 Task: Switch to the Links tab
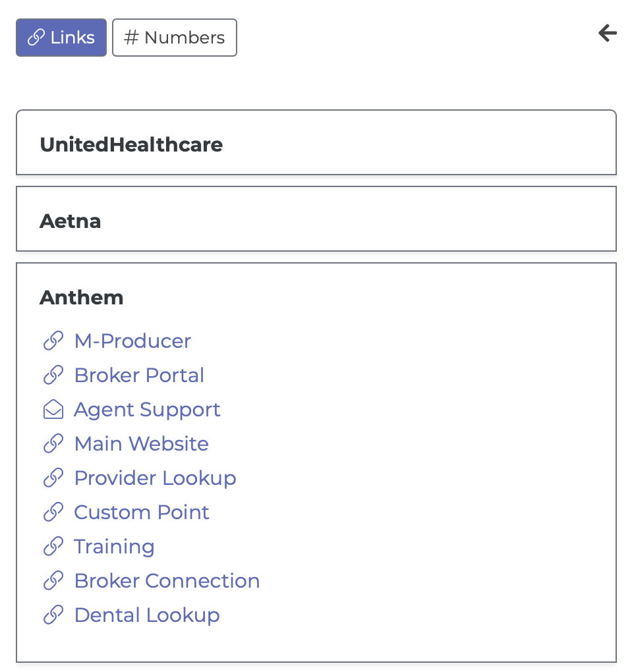tap(61, 38)
